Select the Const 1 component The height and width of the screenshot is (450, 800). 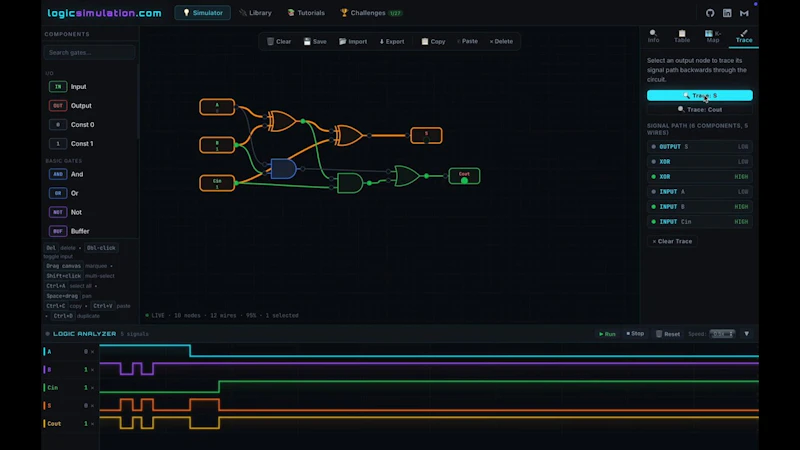coord(90,143)
